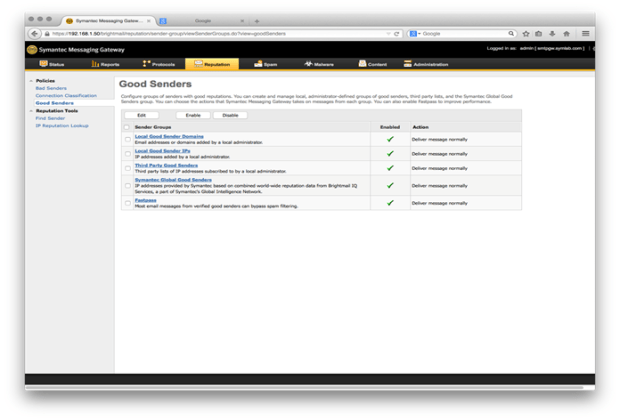Open a new tab with plus icon
The width and height of the screenshot is (620, 420).
[257, 20]
